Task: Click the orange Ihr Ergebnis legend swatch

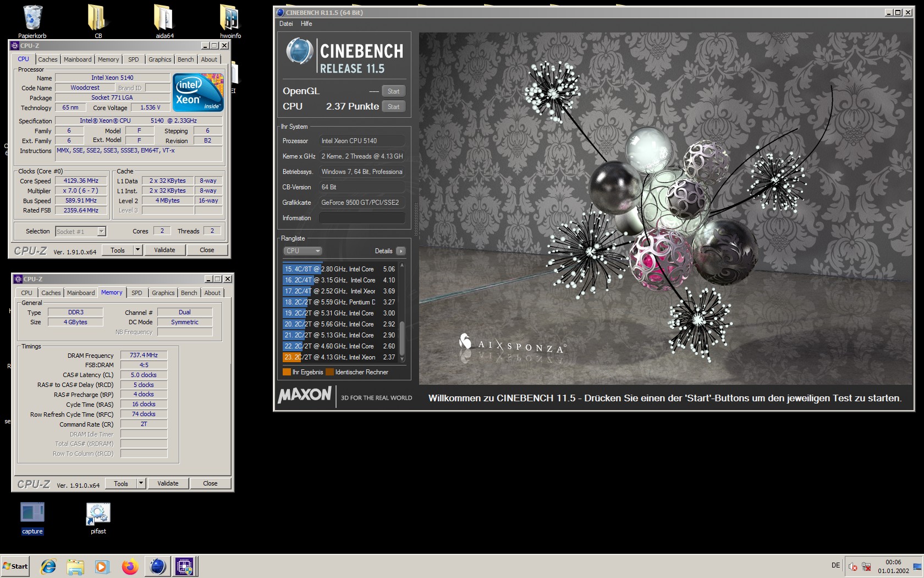Action: point(287,372)
